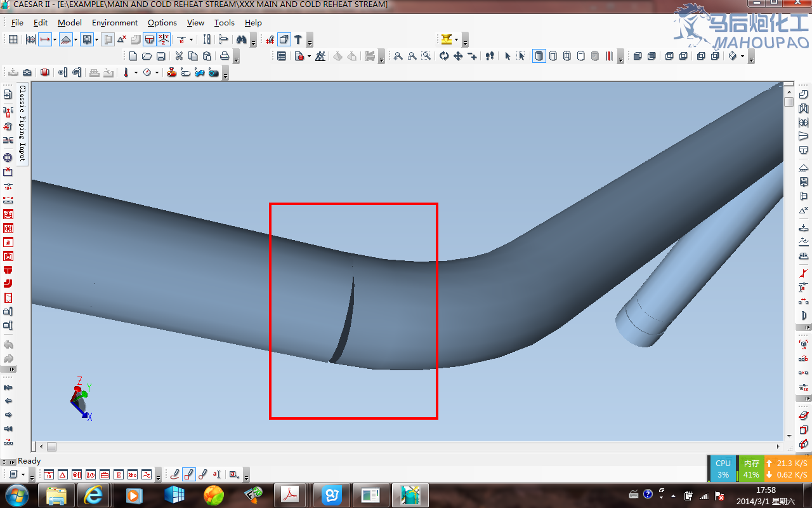Open the pressure gauge dropdown arrow

tap(157, 73)
